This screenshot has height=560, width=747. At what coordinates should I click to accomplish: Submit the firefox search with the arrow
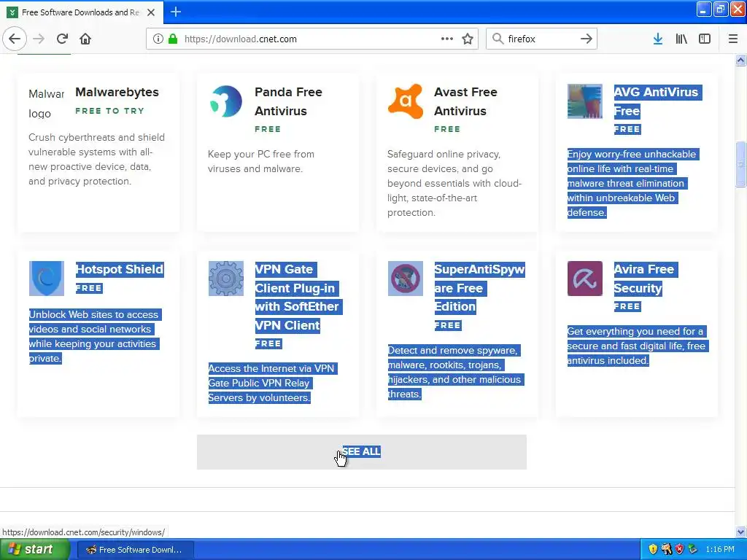(587, 39)
